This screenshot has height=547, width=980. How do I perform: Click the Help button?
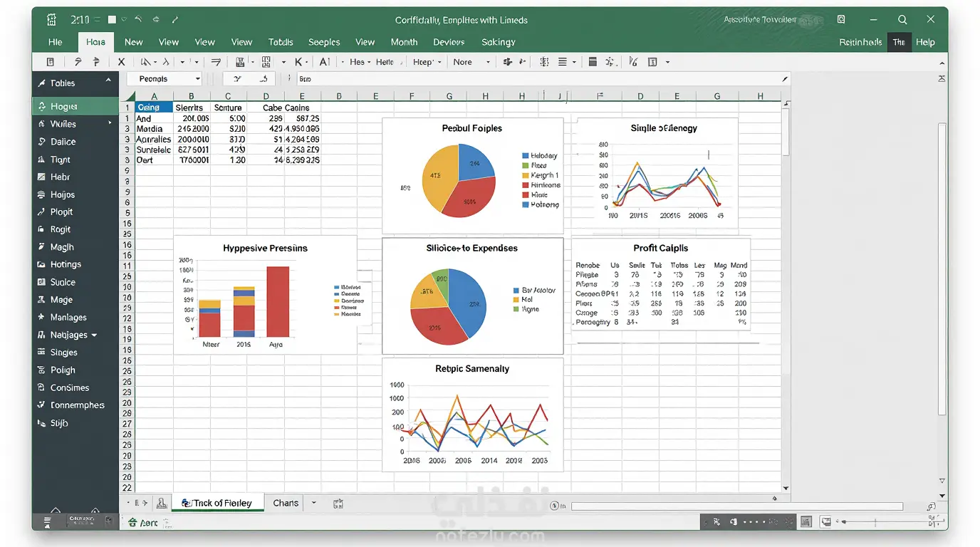[x=925, y=42]
